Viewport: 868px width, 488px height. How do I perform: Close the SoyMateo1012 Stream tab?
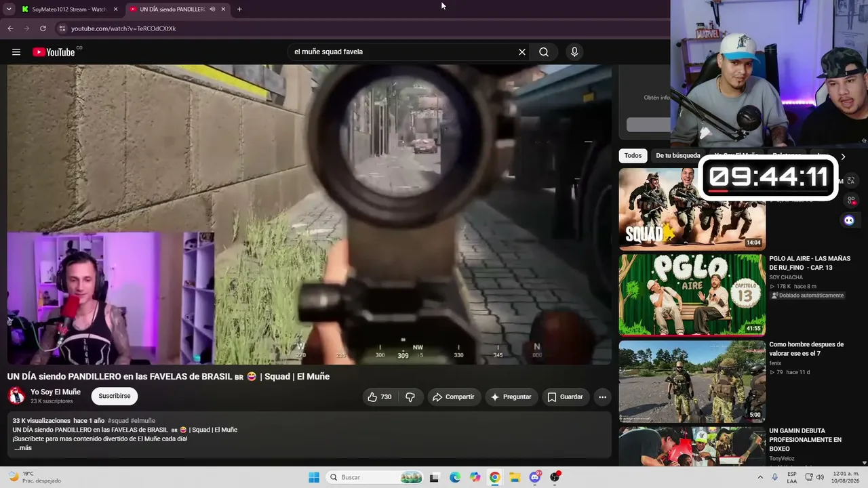tap(115, 9)
